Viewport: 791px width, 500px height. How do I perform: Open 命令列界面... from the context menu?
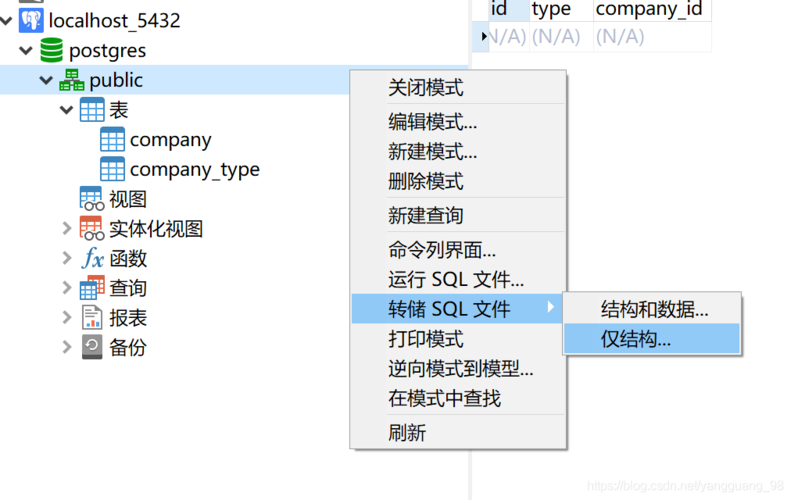(x=458, y=250)
